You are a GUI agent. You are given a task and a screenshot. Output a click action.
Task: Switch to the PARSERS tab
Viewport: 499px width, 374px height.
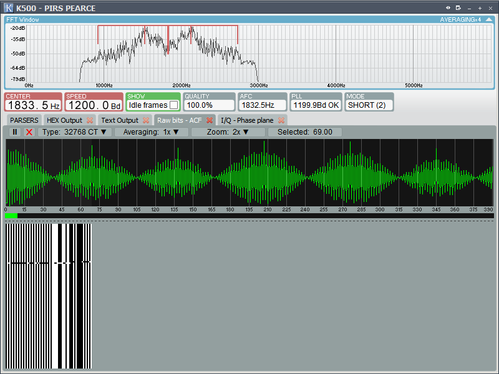click(x=24, y=120)
